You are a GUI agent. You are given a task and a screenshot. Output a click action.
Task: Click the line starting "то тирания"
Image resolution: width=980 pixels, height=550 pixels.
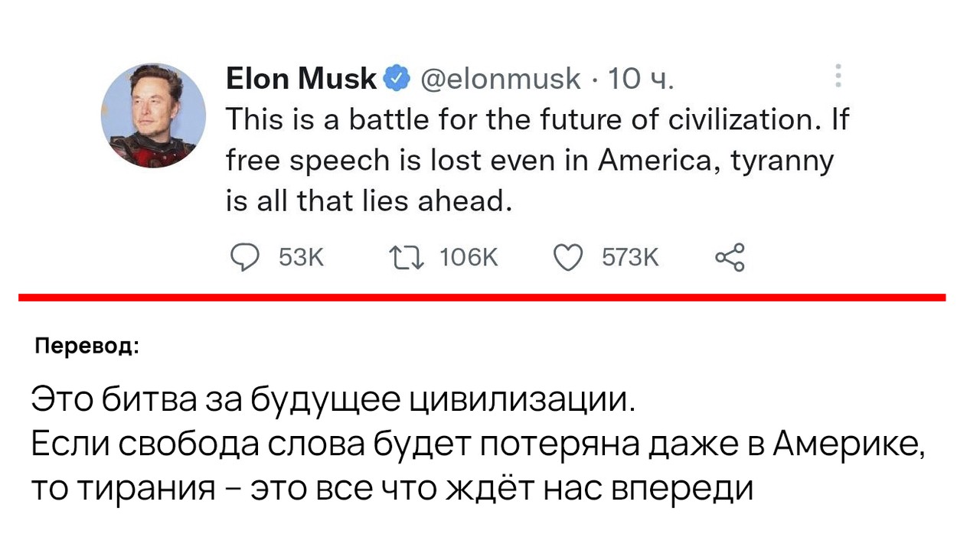(393, 488)
